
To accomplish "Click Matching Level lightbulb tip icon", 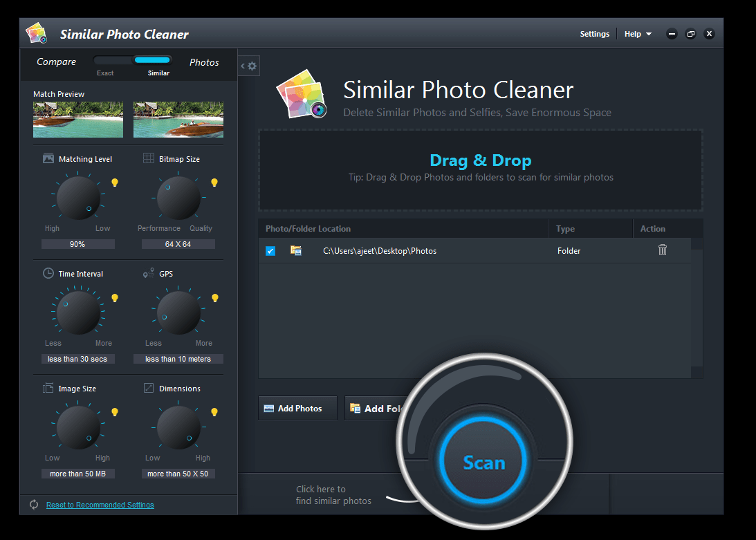I will click(115, 183).
